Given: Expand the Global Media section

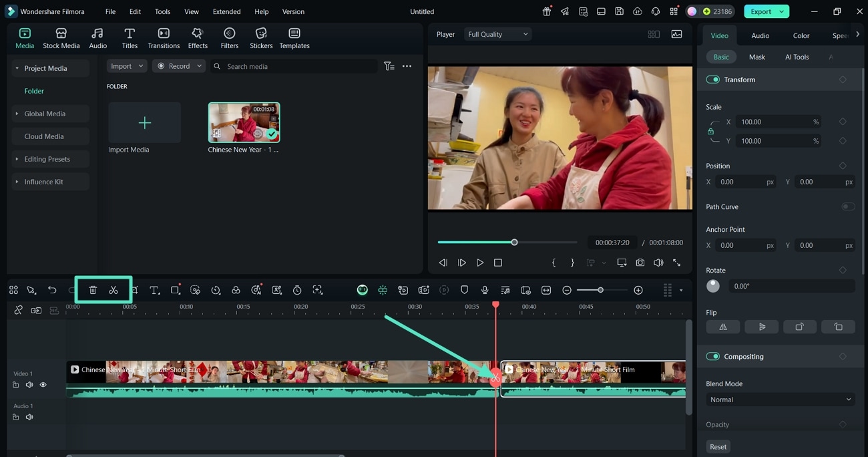Looking at the screenshot, I should tap(17, 114).
